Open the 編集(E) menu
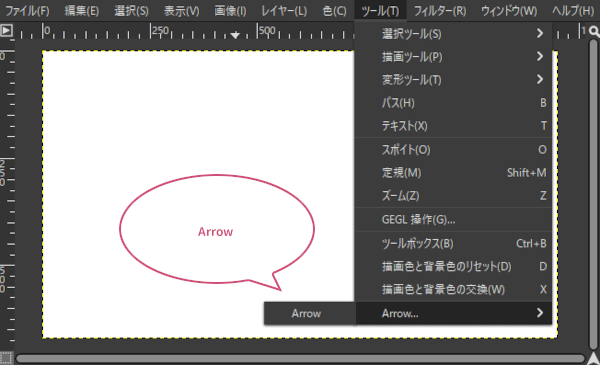 [82, 11]
